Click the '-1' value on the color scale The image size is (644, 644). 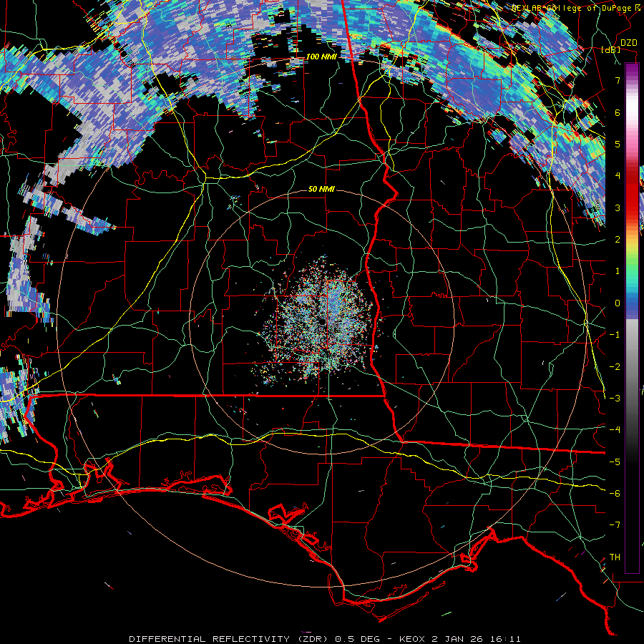click(x=615, y=335)
